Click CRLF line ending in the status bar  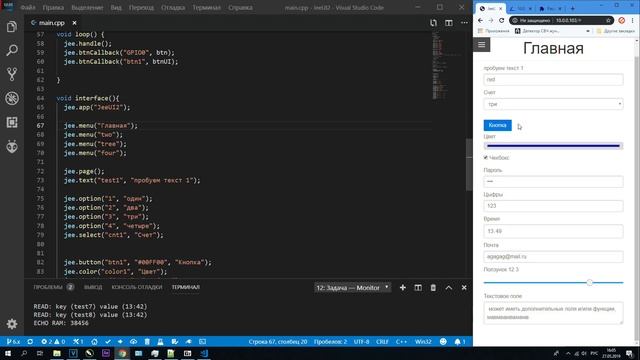(x=382, y=342)
